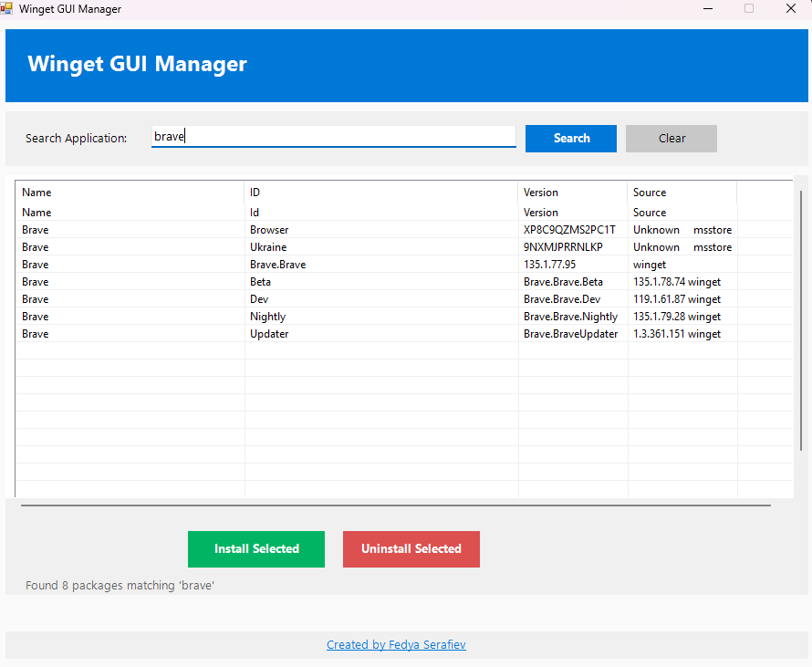Open the Created by Fedya Serafiev link

click(x=396, y=645)
